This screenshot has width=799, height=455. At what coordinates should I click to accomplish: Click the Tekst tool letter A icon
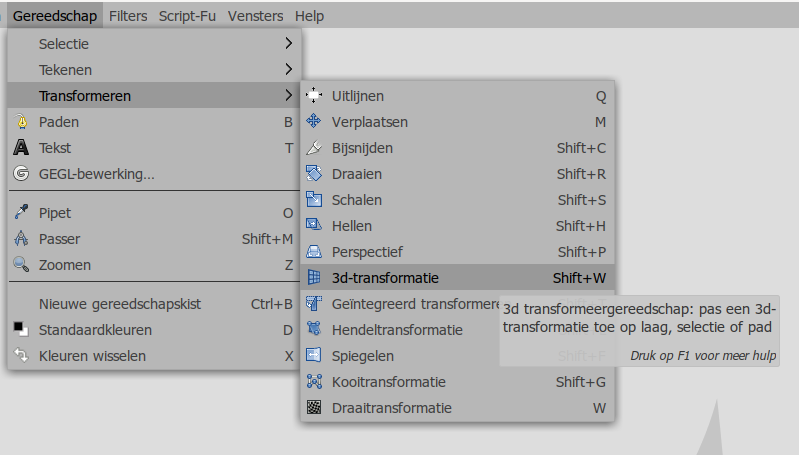[x=21, y=147]
